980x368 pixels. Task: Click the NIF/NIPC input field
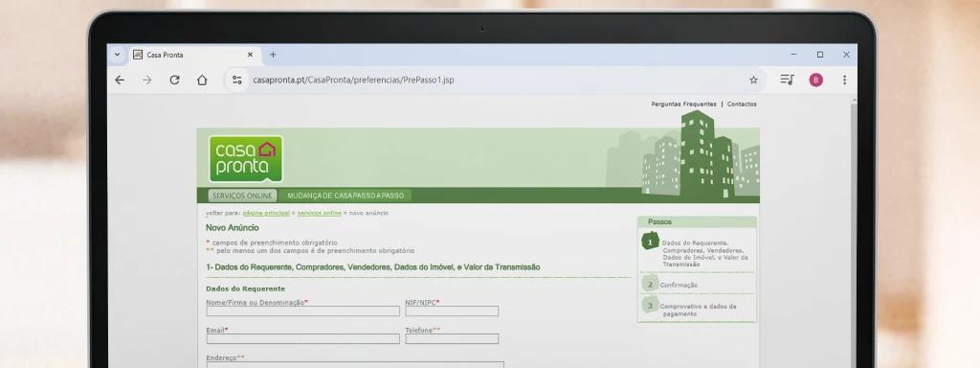click(x=452, y=311)
